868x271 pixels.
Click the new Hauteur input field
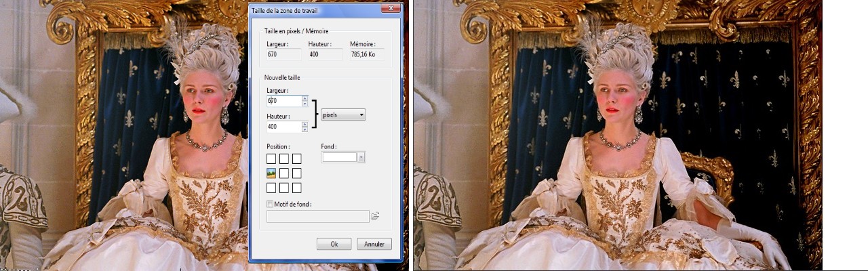point(284,126)
